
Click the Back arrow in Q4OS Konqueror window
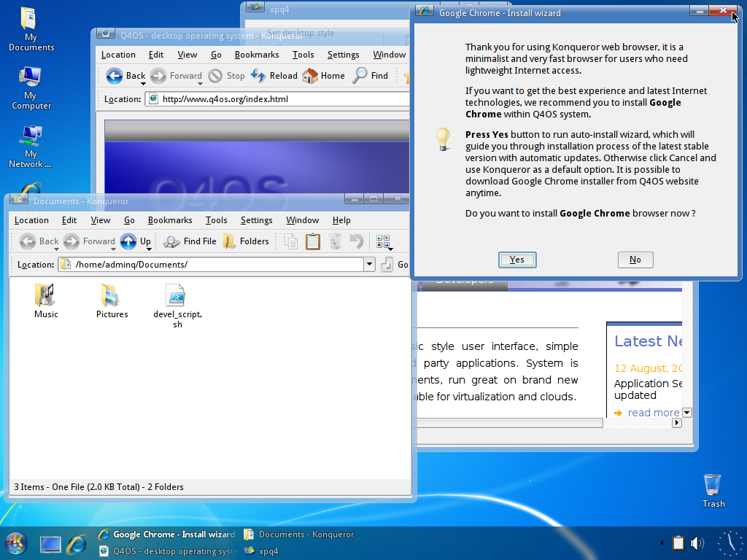click(x=115, y=75)
